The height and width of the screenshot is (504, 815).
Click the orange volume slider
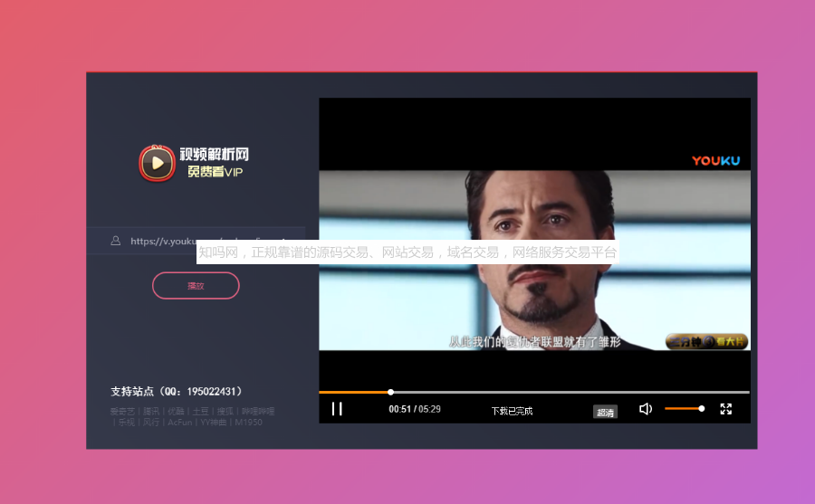pos(685,409)
